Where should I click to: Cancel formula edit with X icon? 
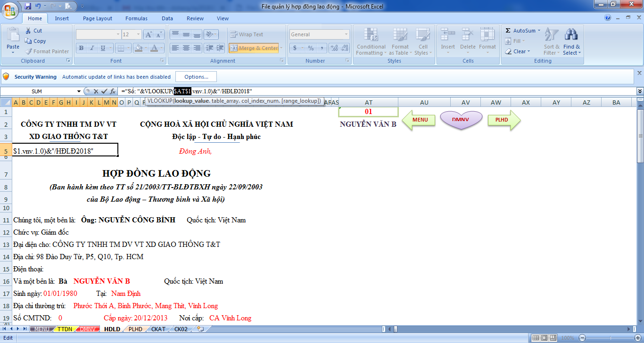tap(96, 91)
